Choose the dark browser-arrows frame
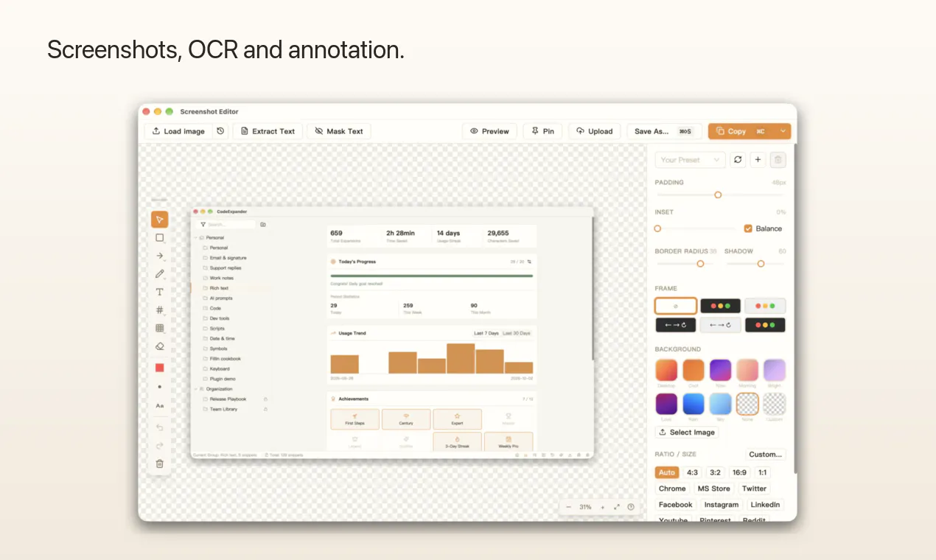Viewport: 936px width, 560px height. point(676,325)
